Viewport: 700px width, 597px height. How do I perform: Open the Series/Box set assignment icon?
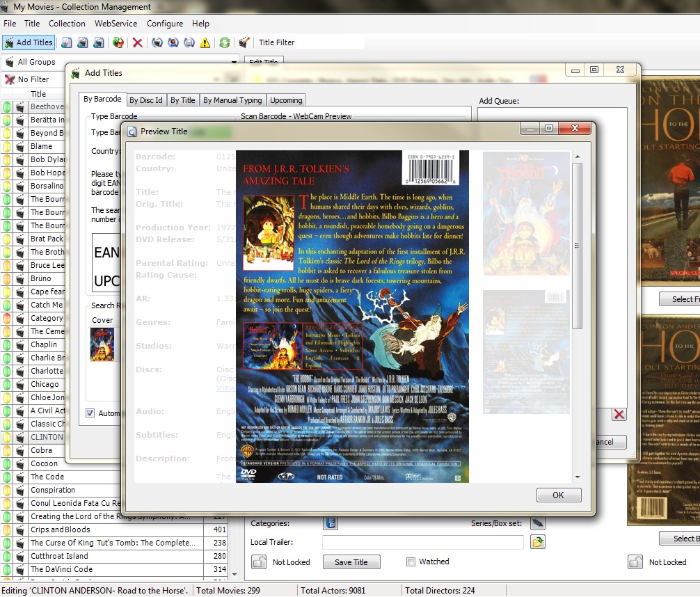tap(539, 523)
